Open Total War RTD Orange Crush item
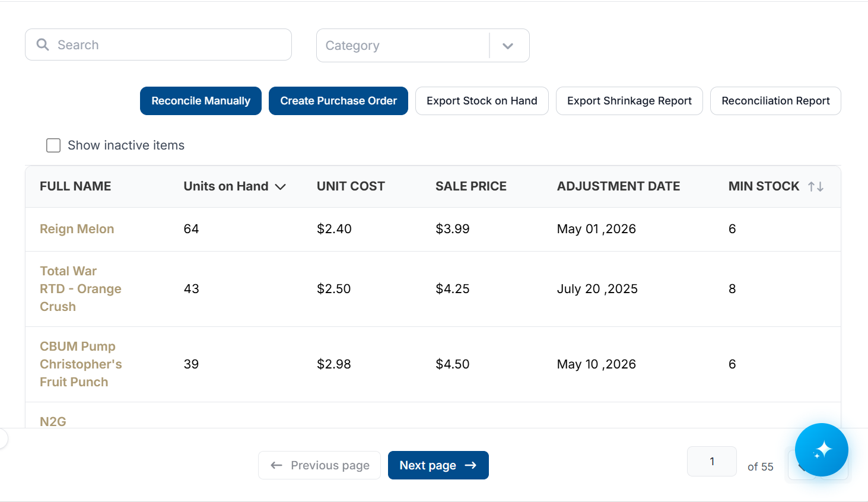868x502 pixels. point(81,289)
